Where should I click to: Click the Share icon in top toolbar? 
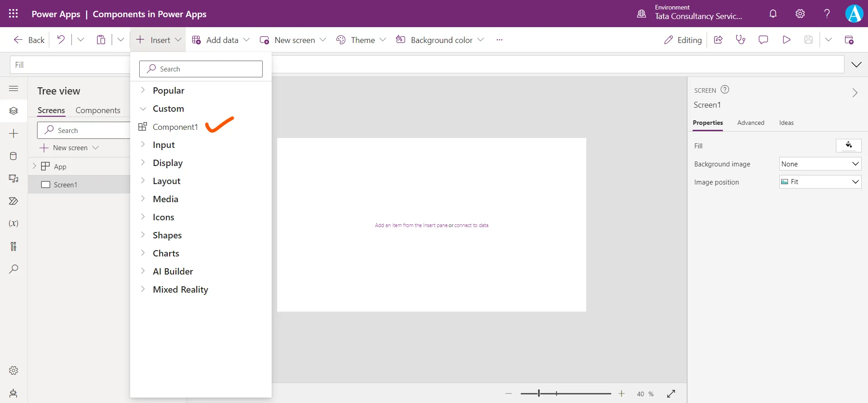pyautogui.click(x=718, y=40)
